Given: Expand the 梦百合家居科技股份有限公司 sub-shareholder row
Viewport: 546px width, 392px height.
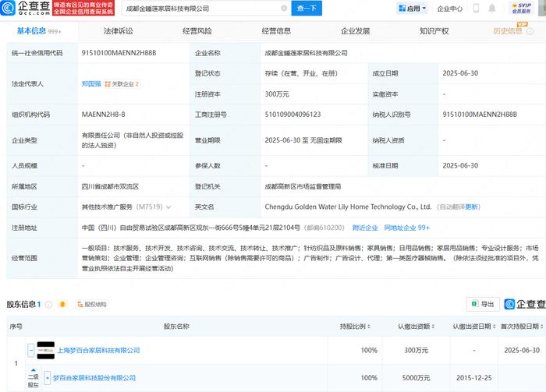Looking at the screenshot, I should (48, 378).
